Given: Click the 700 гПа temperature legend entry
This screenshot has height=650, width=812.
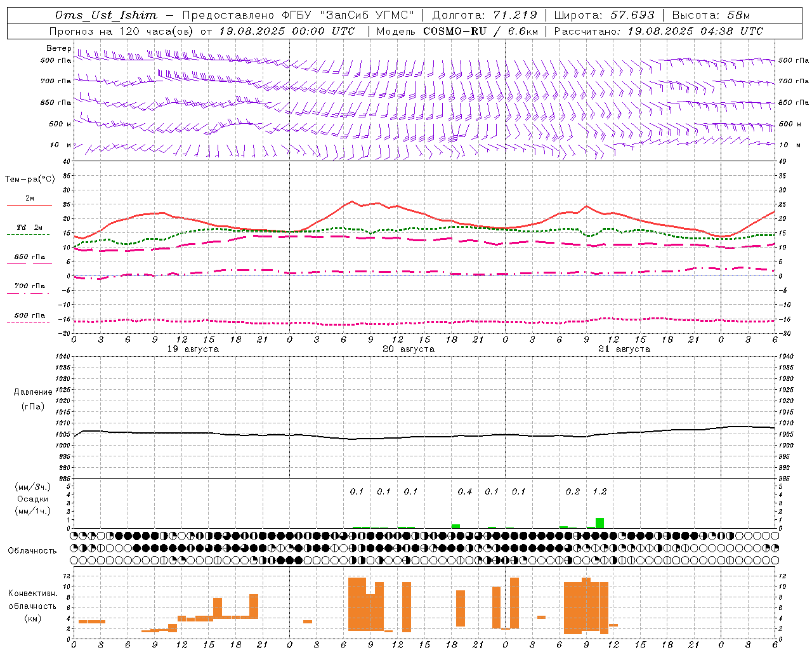Looking at the screenshot, I should coord(29,286).
